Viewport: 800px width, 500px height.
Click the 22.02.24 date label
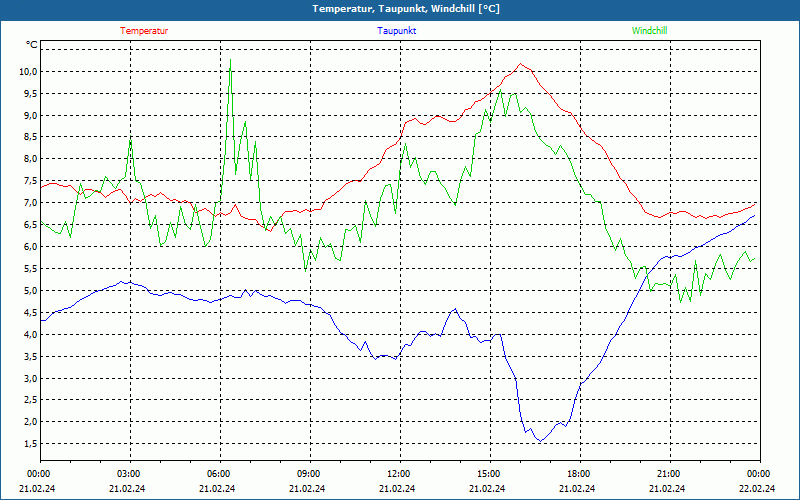tap(757, 488)
